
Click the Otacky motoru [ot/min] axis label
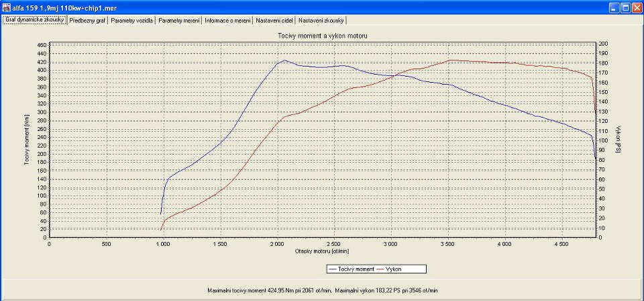coord(322,251)
